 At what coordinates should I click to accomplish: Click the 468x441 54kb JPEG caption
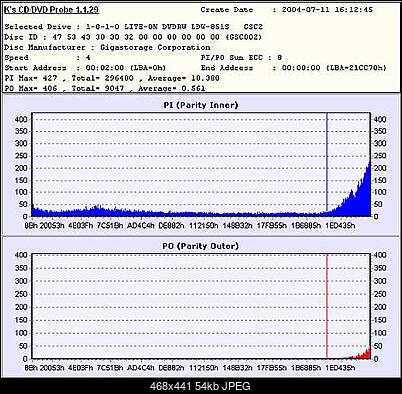point(200,386)
